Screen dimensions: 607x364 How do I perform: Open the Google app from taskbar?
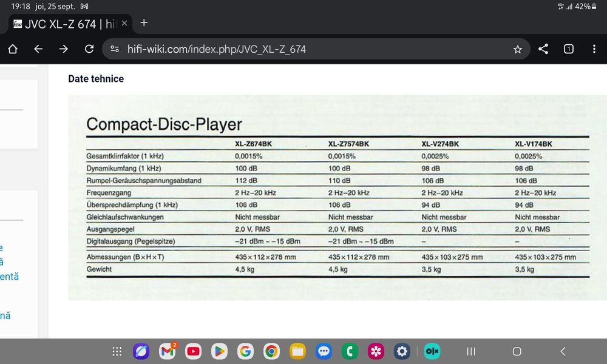tap(245, 351)
